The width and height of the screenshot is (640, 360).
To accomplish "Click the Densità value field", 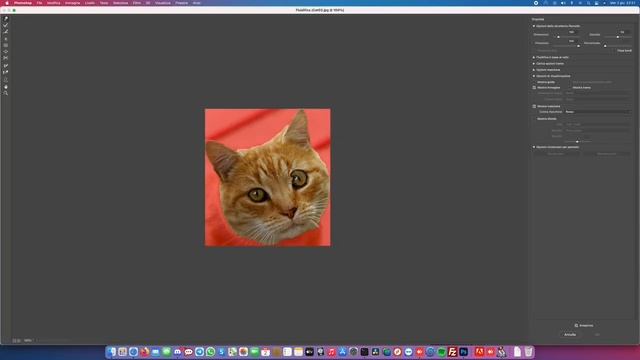I will point(623,32).
